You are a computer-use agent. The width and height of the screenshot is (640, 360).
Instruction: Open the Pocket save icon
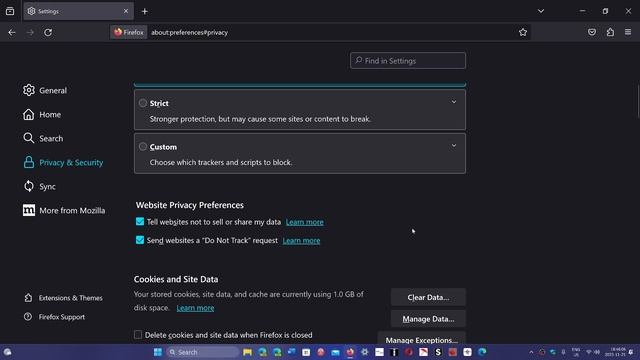(x=592, y=32)
